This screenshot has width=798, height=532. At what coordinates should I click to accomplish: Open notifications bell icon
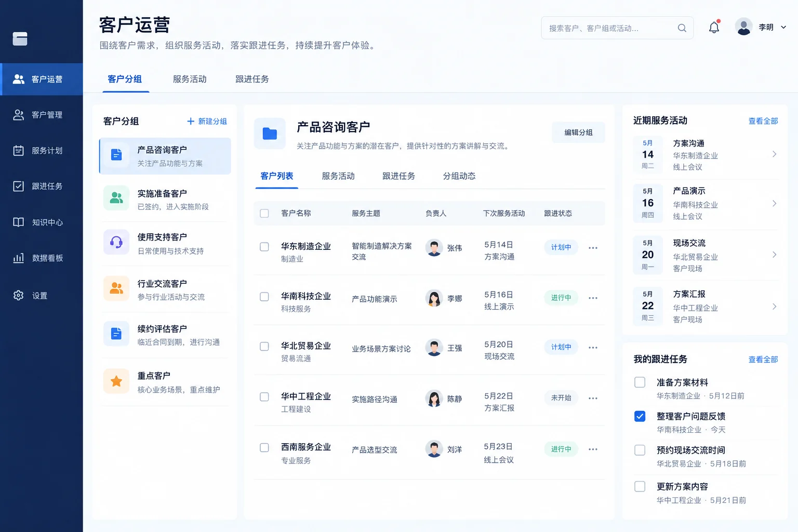pos(714,28)
